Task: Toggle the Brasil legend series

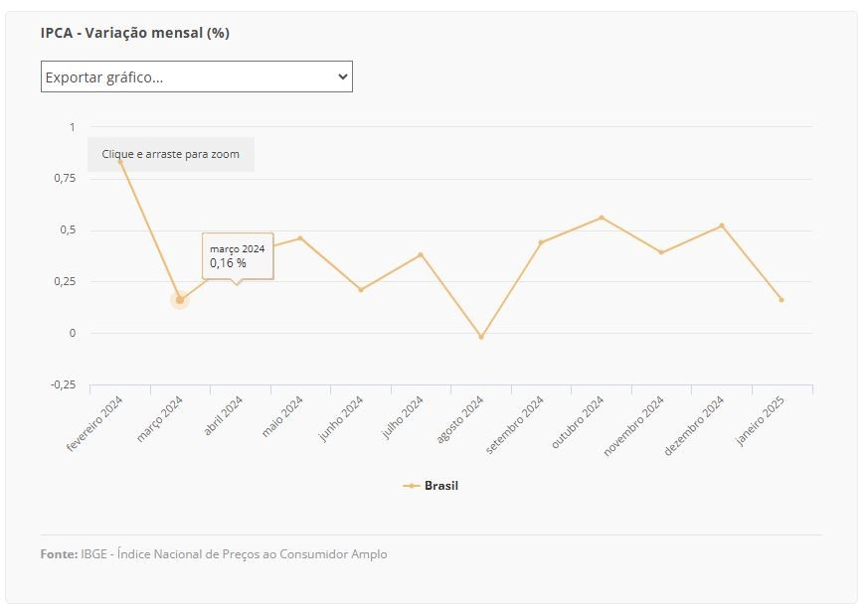Action: [x=431, y=486]
